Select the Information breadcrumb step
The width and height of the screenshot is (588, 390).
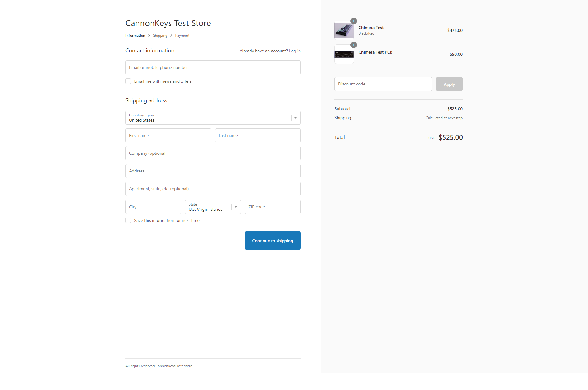[135, 36]
